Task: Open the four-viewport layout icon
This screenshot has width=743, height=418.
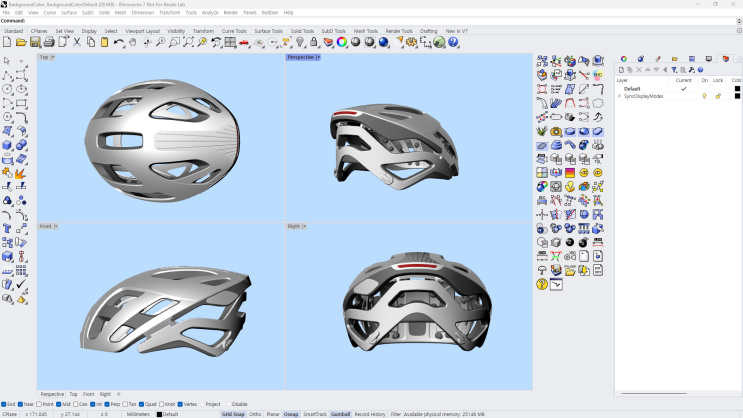Action: coord(230,42)
